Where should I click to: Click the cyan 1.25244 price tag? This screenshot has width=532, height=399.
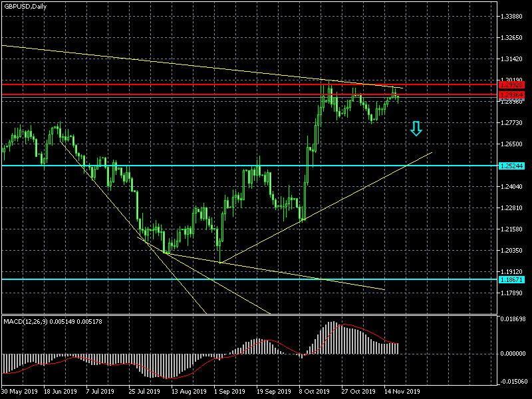[x=511, y=166]
